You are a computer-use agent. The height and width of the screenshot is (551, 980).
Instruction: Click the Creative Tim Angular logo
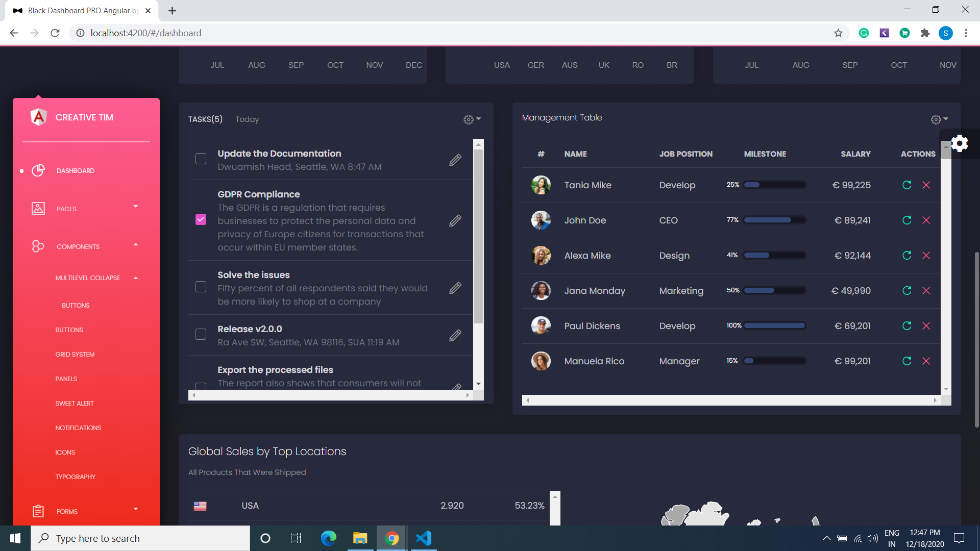tap(39, 117)
